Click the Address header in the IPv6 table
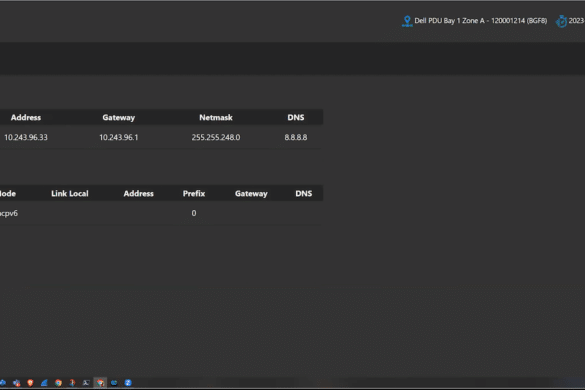 click(x=138, y=194)
